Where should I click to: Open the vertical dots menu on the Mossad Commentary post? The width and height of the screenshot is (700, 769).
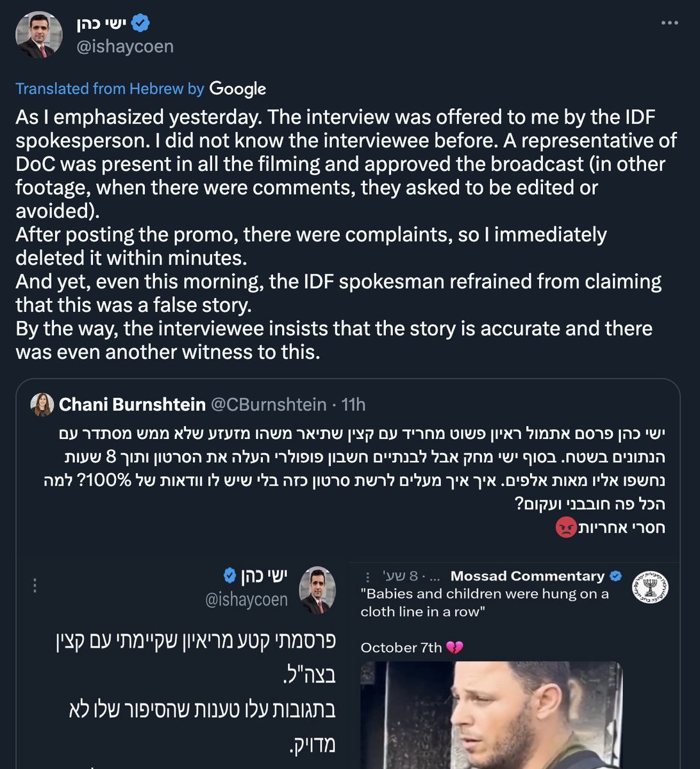367,577
